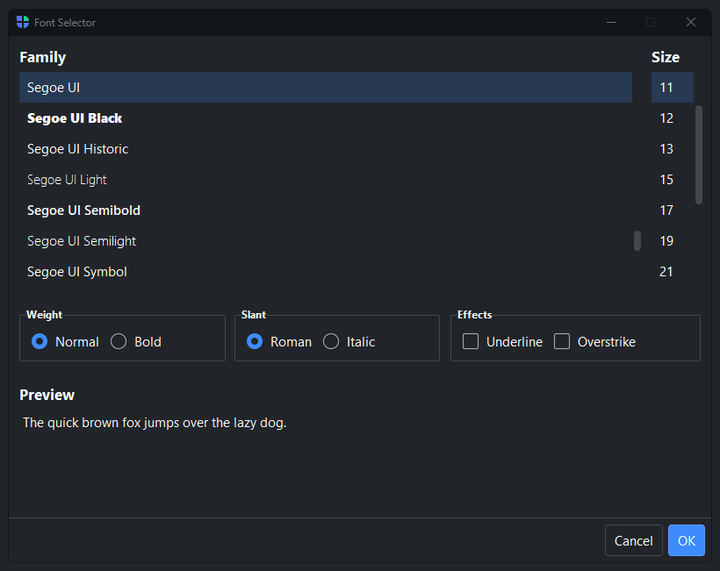The height and width of the screenshot is (571, 720).
Task: Set the size to 12
Action: coord(672,118)
